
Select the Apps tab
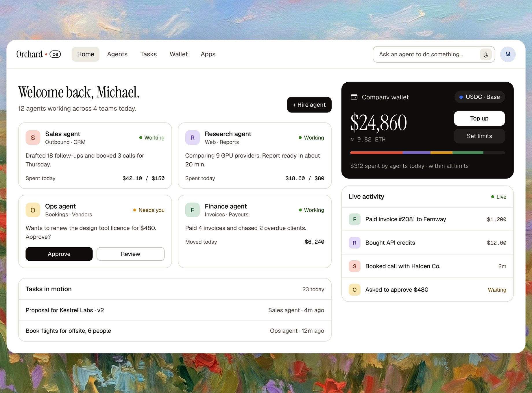[x=208, y=54]
